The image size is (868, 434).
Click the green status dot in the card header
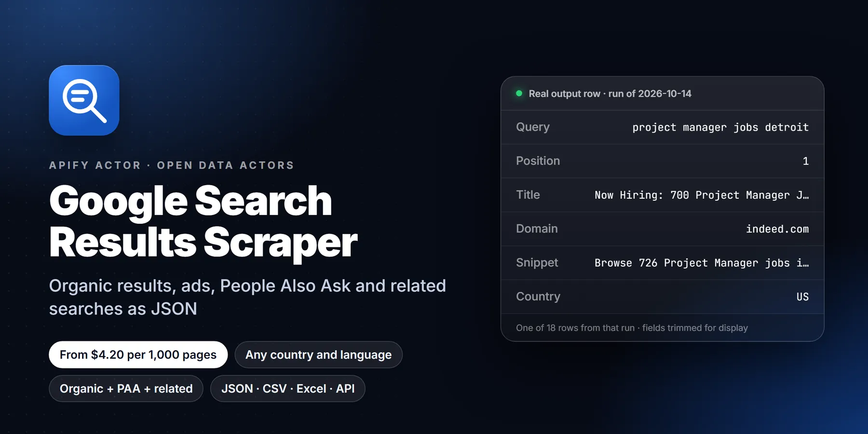pyautogui.click(x=519, y=94)
